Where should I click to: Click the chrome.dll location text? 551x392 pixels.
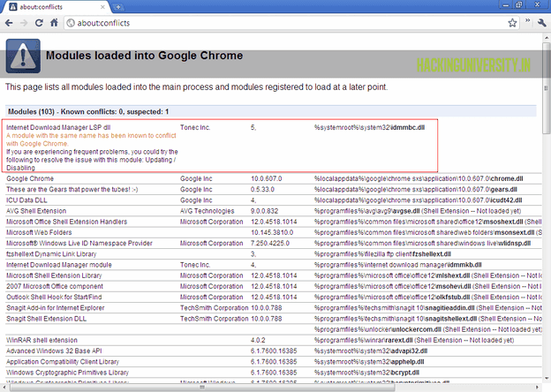click(x=419, y=179)
